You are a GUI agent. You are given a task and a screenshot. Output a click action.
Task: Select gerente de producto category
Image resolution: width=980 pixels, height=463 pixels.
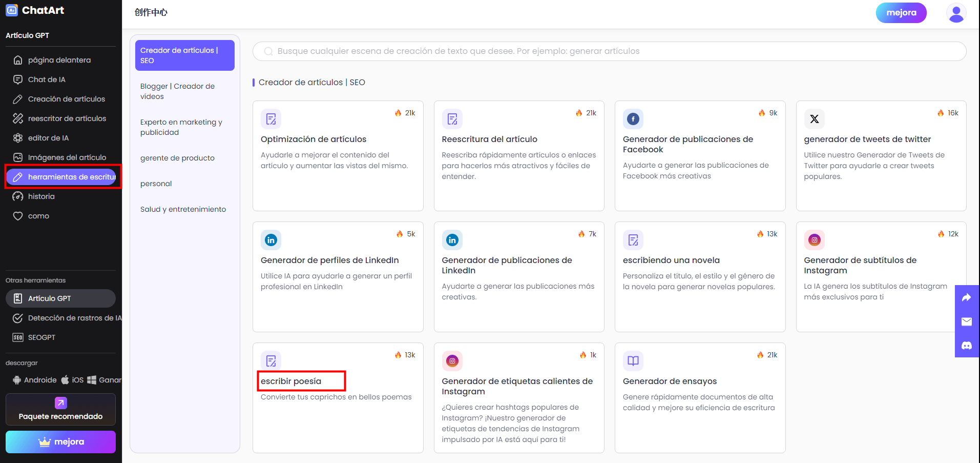[185, 158]
